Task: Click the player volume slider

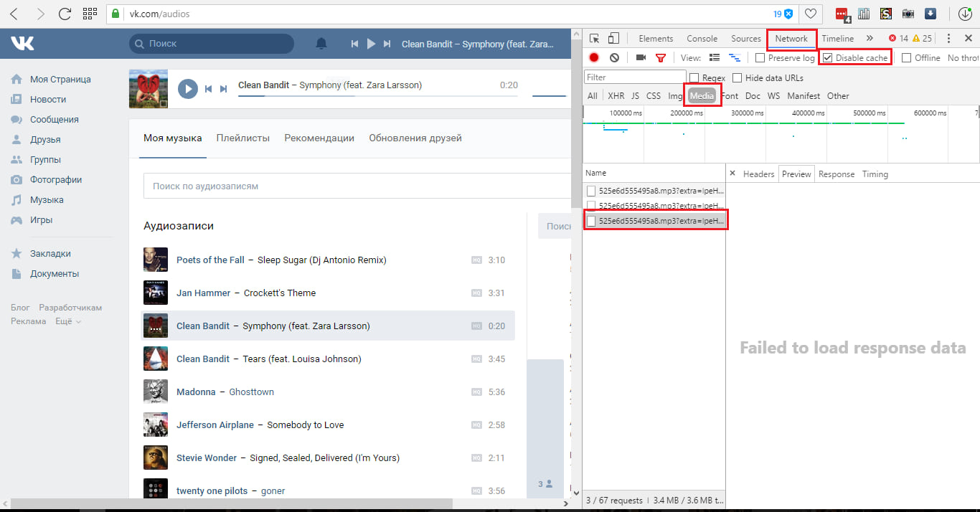Action: 549,95
